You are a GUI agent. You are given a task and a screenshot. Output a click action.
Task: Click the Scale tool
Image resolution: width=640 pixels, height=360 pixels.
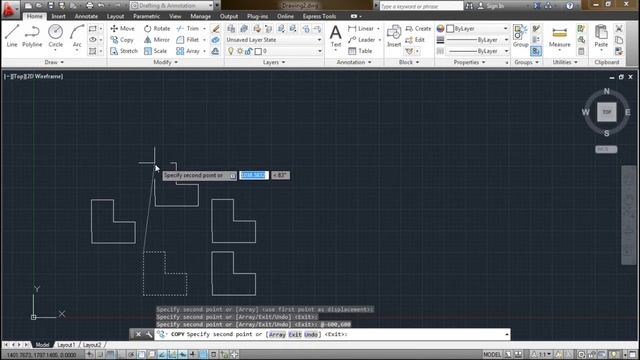[x=156, y=51]
